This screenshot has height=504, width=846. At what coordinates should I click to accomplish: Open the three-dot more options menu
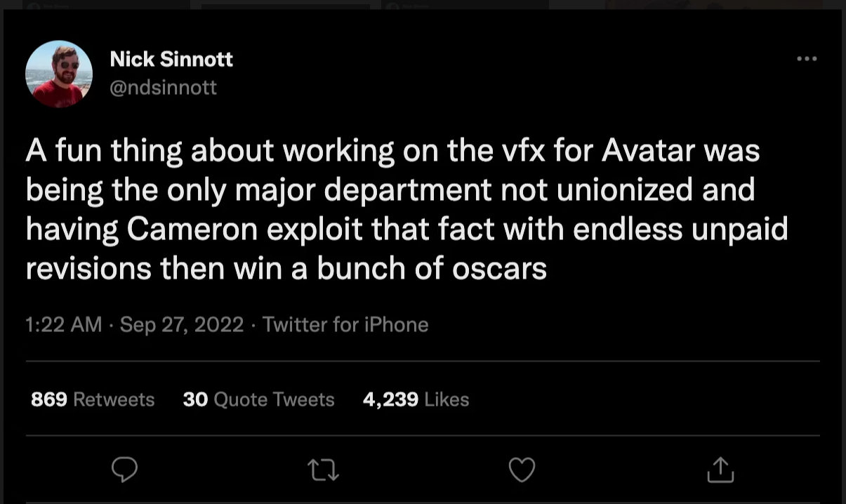[807, 59]
